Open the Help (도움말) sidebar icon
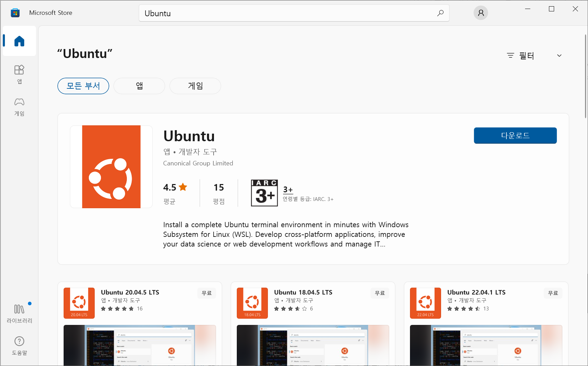 coord(19,346)
